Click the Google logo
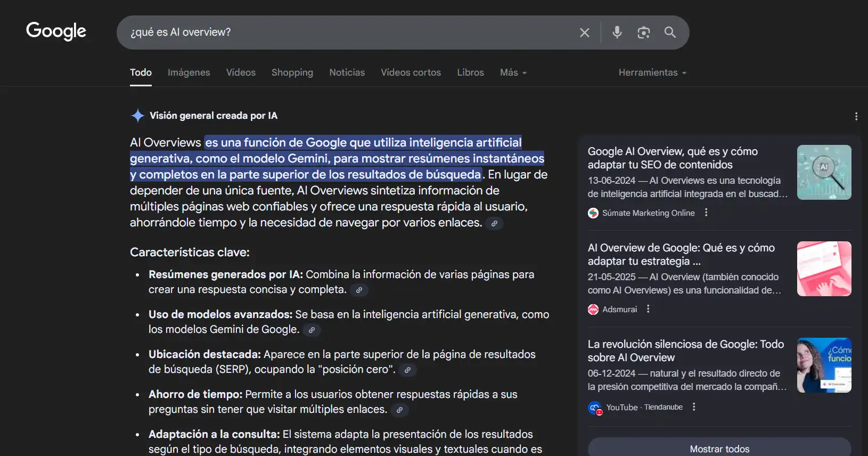The width and height of the screenshot is (868, 456). pyautogui.click(x=56, y=31)
